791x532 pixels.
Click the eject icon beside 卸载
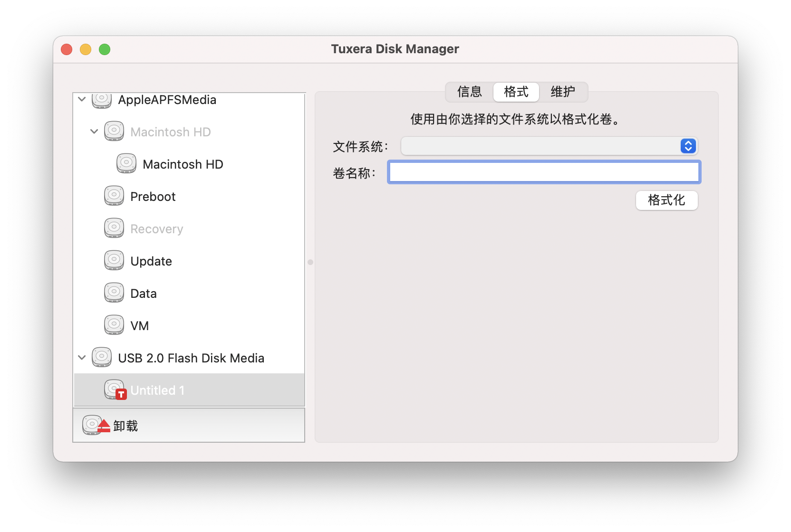[x=96, y=426]
